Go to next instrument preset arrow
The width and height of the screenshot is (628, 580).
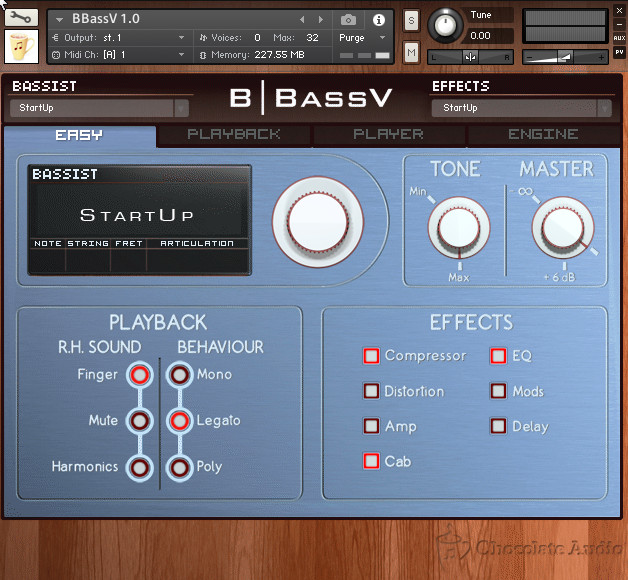[x=321, y=19]
